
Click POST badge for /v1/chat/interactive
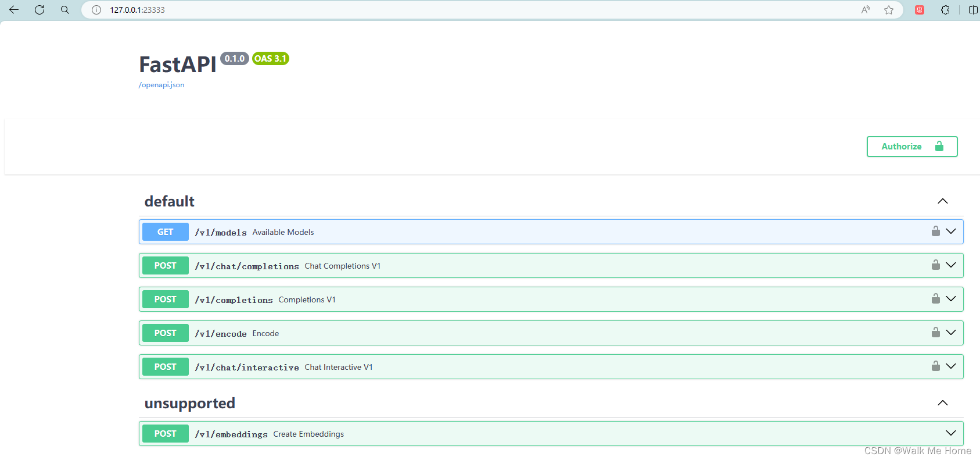(166, 367)
